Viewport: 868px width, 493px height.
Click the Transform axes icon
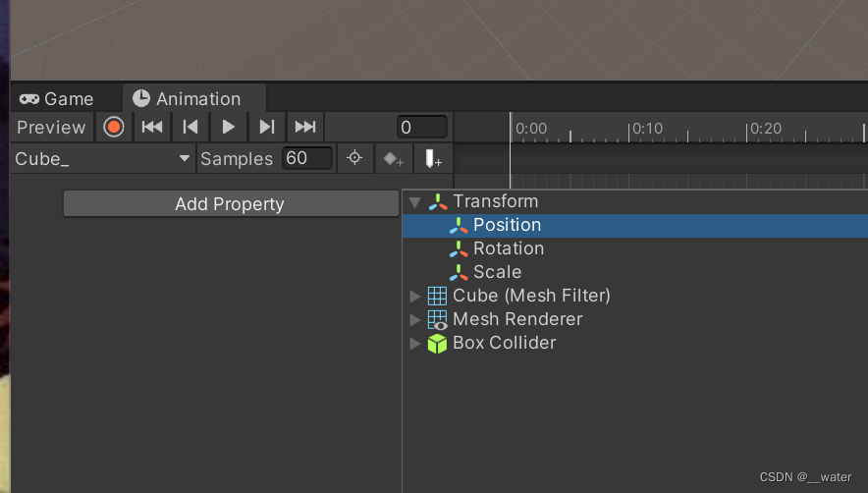(x=438, y=201)
